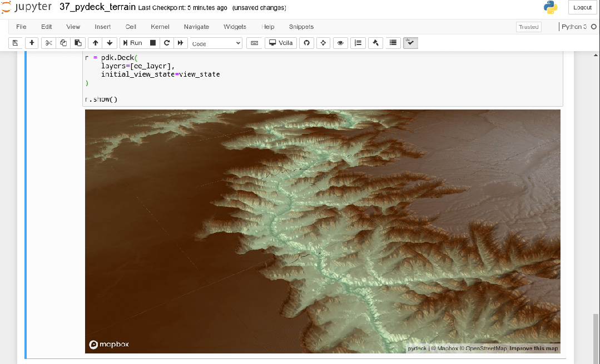Image resolution: width=600 pixels, height=364 pixels.
Task: Click the save and checkpoint icon
Action: [x=16, y=43]
